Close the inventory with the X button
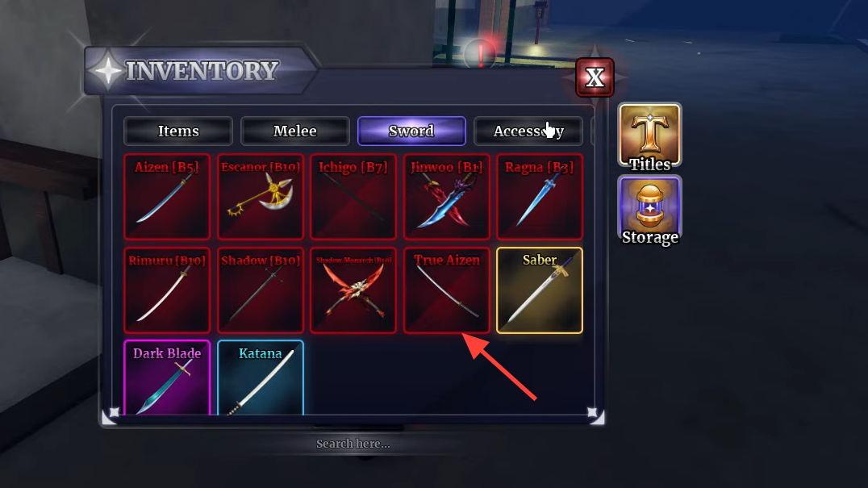The width and height of the screenshot is (868, 488). (595, 77)
